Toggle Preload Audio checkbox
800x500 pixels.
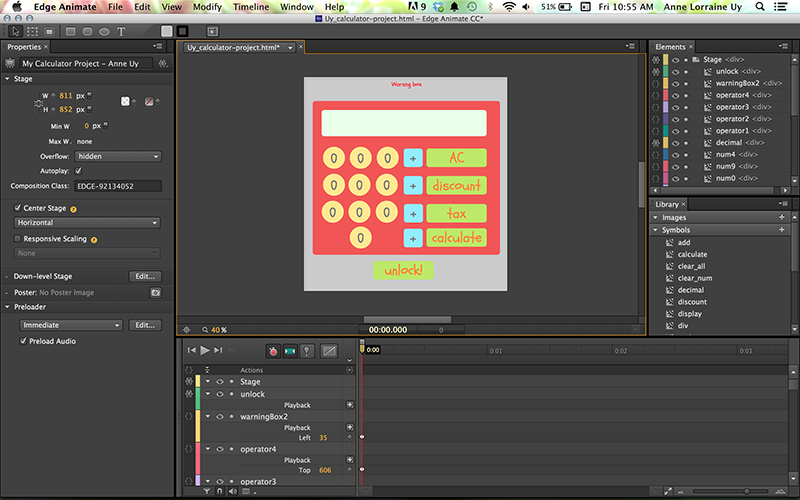[23, 341]
